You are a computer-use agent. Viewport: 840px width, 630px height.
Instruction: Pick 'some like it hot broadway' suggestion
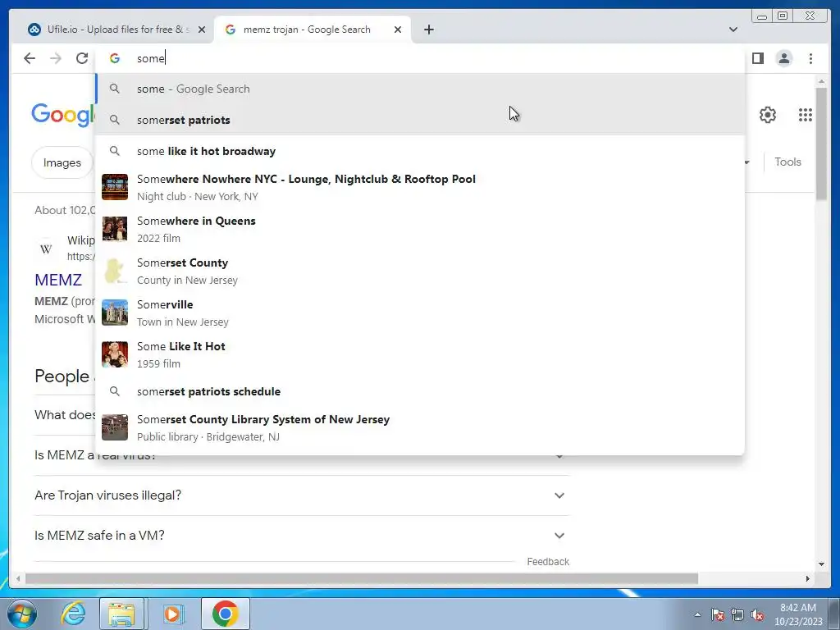[x=420, y=151]
